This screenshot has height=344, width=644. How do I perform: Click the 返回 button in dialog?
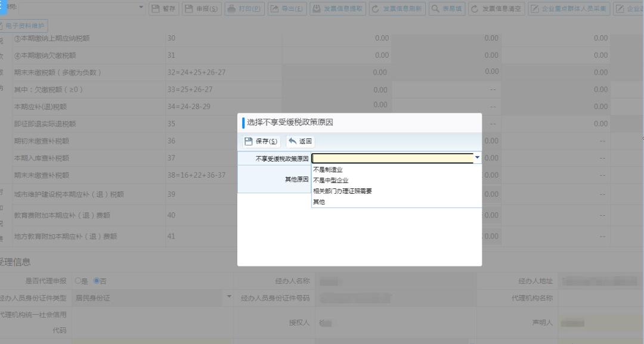[301, 141]
